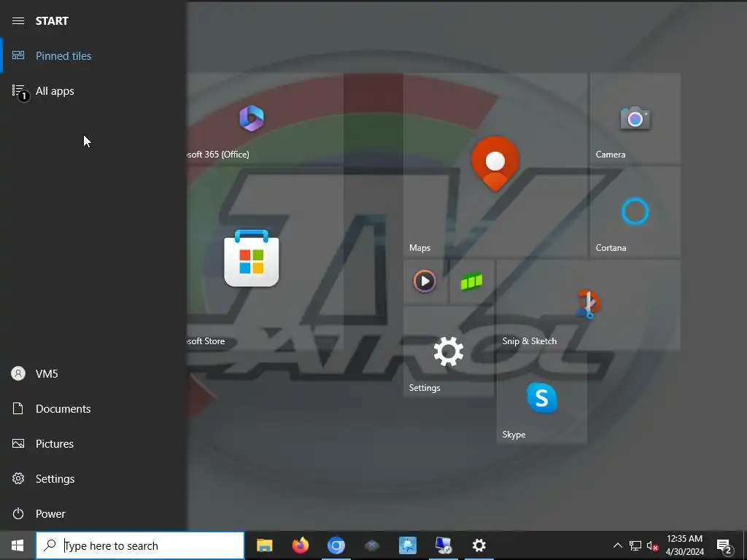Focus the 'Type here to search' box

tap(140, 545)
